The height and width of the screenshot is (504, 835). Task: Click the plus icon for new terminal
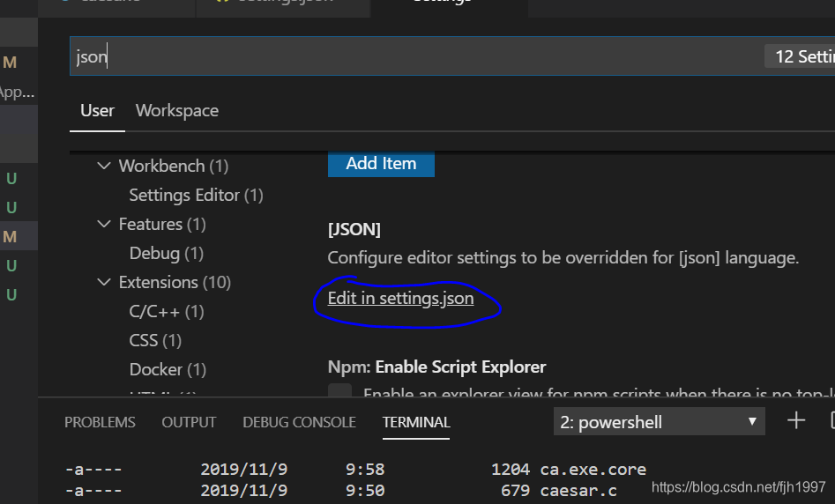pyautogui.click(x=796, y=421)
